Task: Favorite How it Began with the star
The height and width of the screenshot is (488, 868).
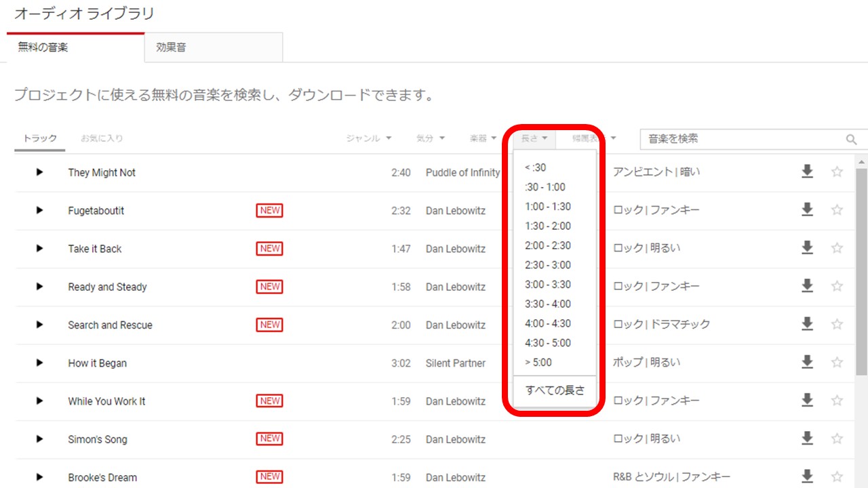Action: (837, 363)
